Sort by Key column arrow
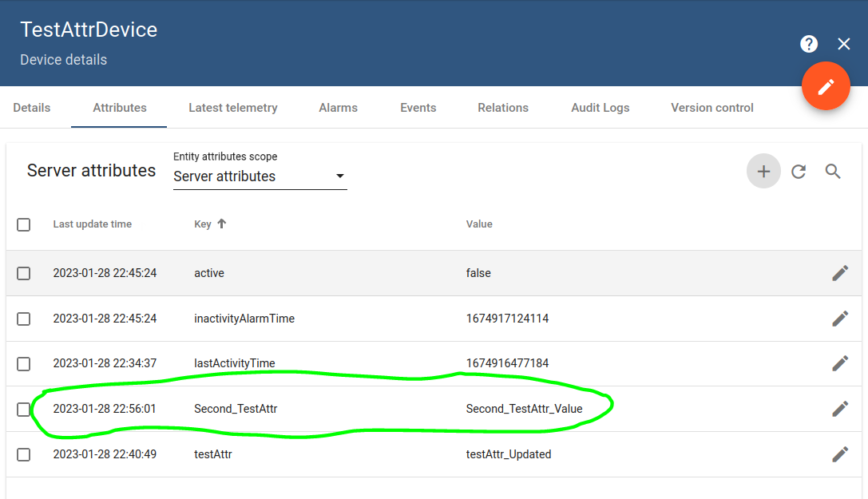 pyautogui.click(x=220, y=224)
